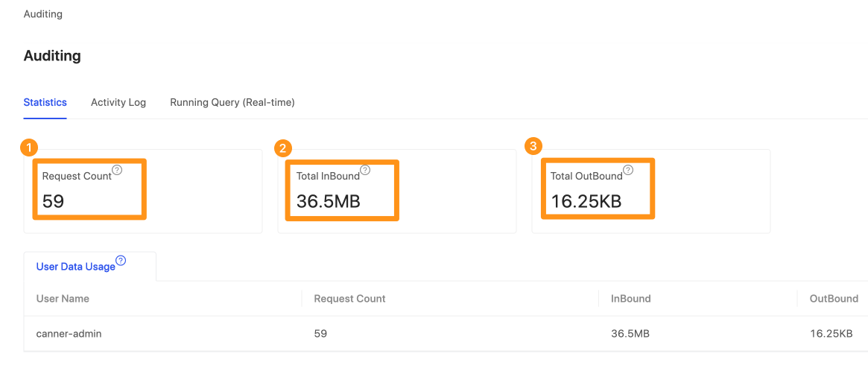Select the canner-admin user row
868x383 pixels.
pyautogui.click(x=446, y=334)
